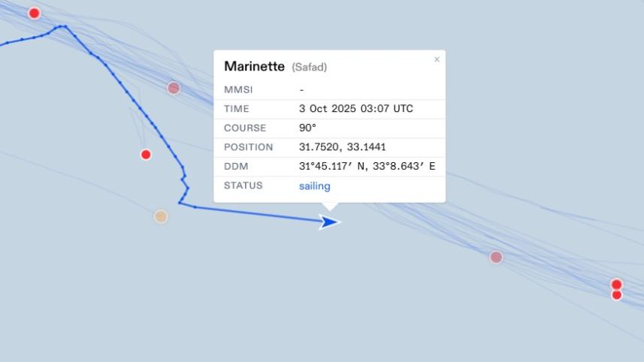Click the MMSI row label
644x362 pixels.
point(238,89)
